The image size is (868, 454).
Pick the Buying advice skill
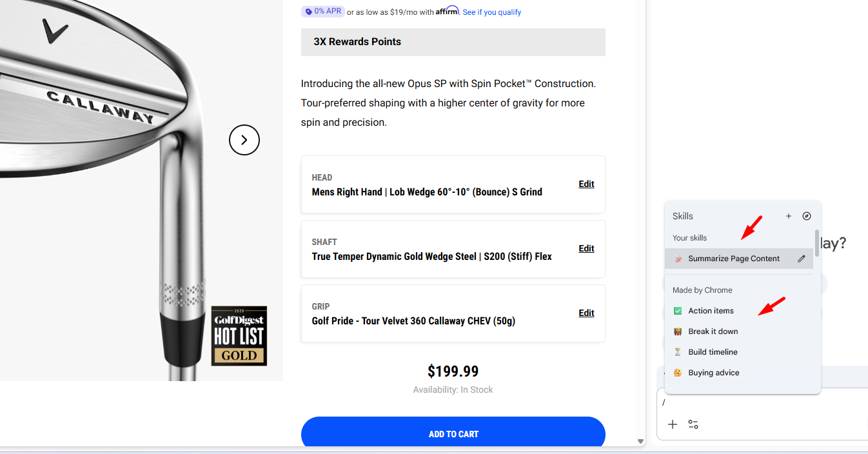click(x=713, y=373)
